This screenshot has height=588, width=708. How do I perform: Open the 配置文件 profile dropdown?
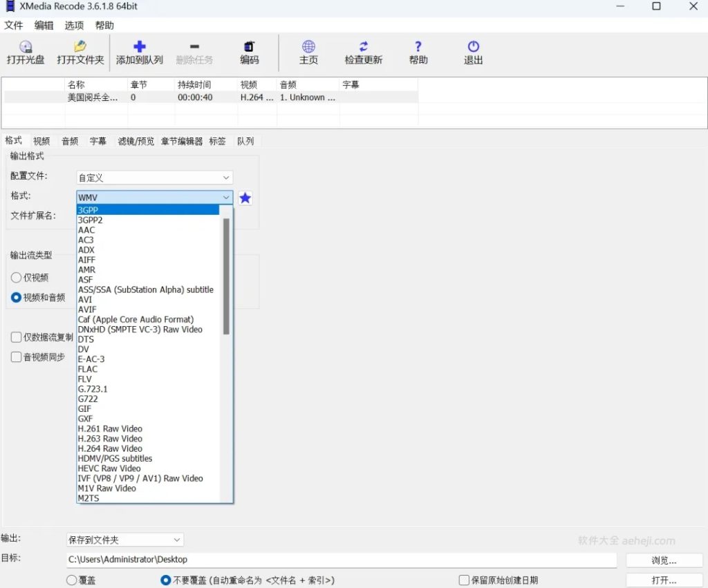point(153,177)
